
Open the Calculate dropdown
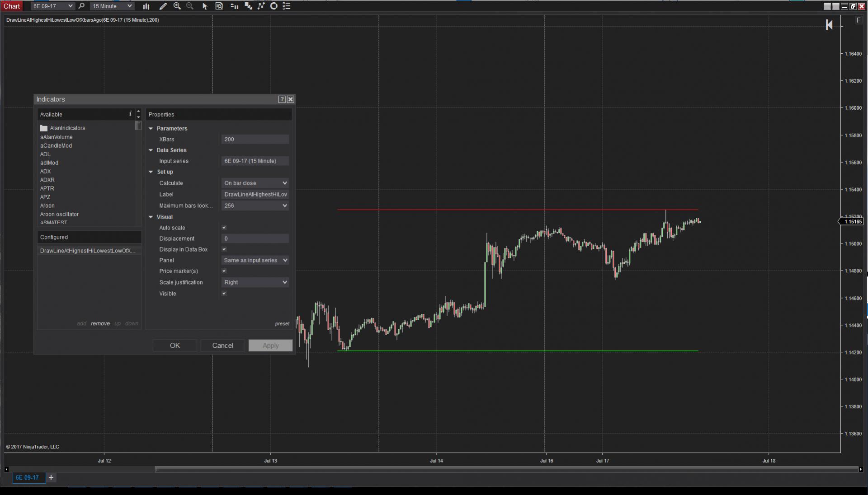(x=255, y=183)
